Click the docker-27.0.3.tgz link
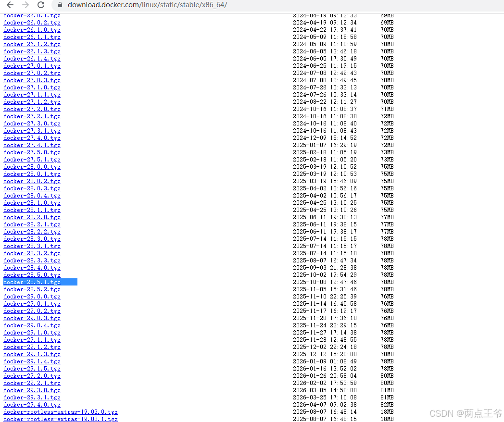 (x=32, y=80)
